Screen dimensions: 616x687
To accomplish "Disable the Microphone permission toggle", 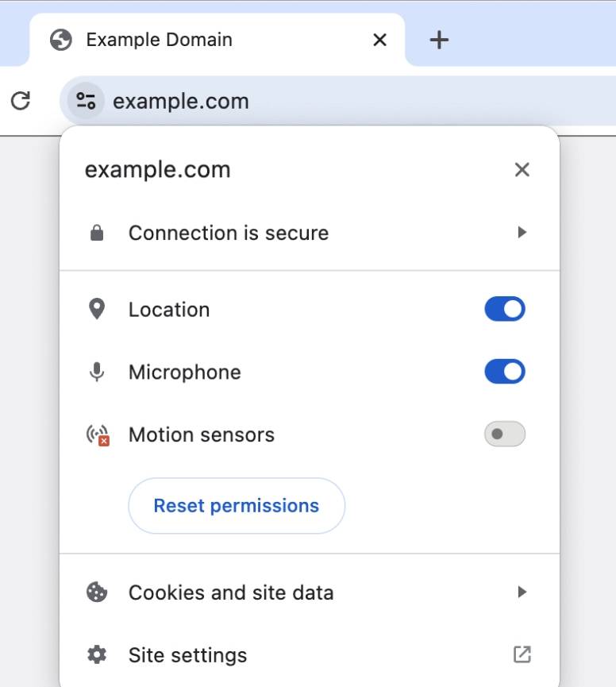I will tap(505, 371).
